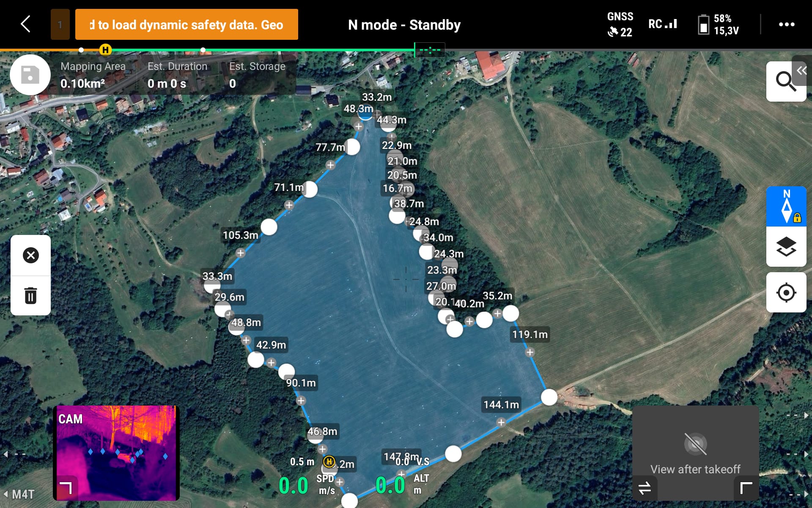Dismiss orange dynamic safety data warning

(x=187, y=25)
